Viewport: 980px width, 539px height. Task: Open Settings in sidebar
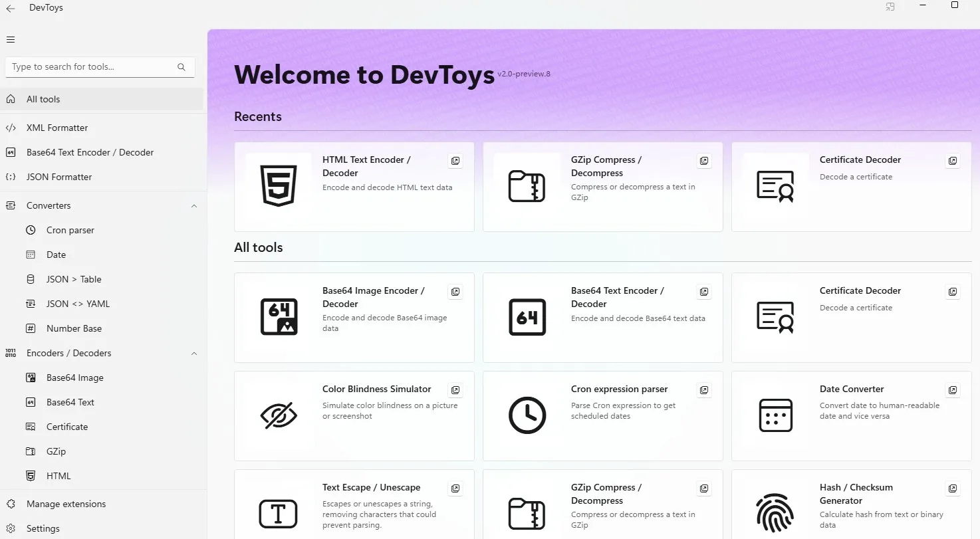(x=102, y=528)
